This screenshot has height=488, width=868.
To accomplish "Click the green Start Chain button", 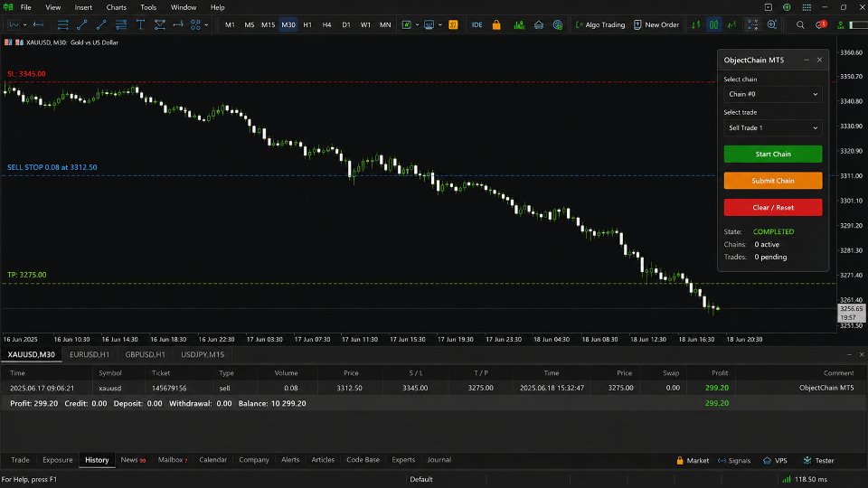I will [773, 154].
